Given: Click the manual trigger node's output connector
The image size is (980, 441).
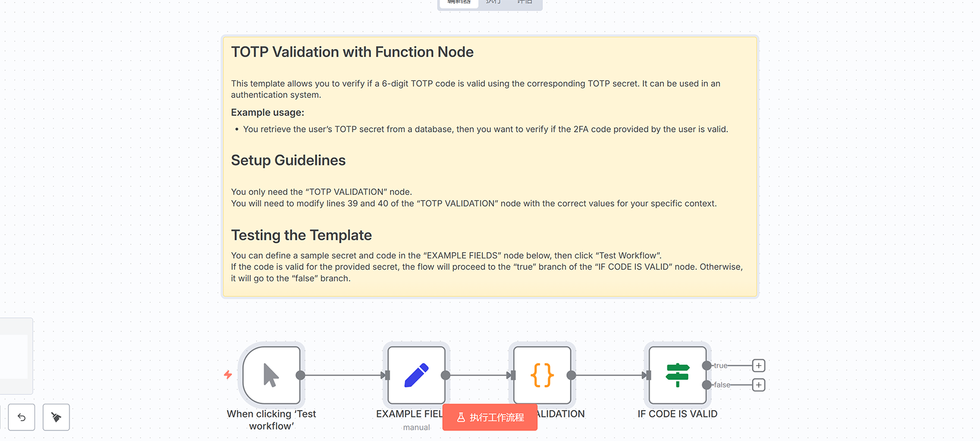Looking at the screenshot, I should click(x=300, y=375).
